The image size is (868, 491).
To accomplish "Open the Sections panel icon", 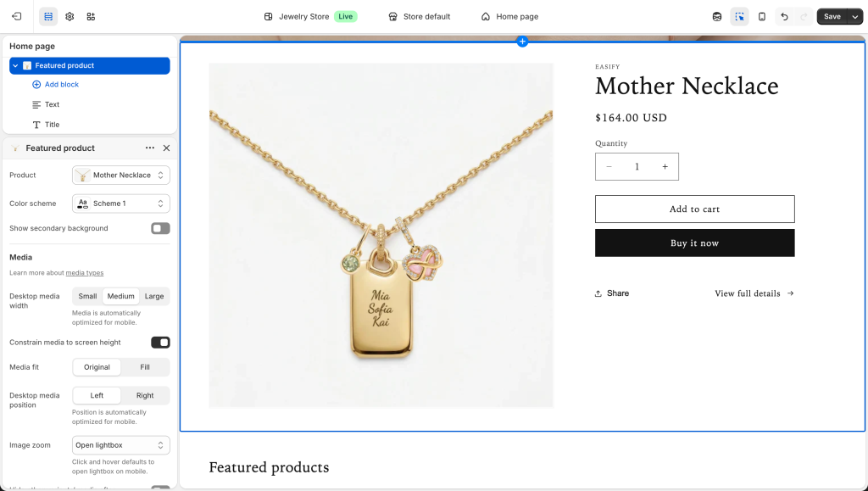I will point(48,16).
